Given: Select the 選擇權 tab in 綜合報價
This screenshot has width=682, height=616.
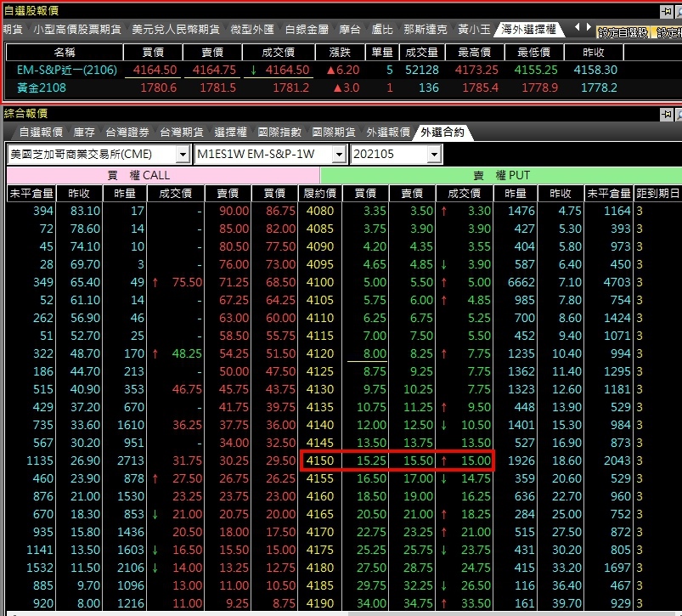Looking at the screenshot, I should pyautogui.click(x=230, y=132).
